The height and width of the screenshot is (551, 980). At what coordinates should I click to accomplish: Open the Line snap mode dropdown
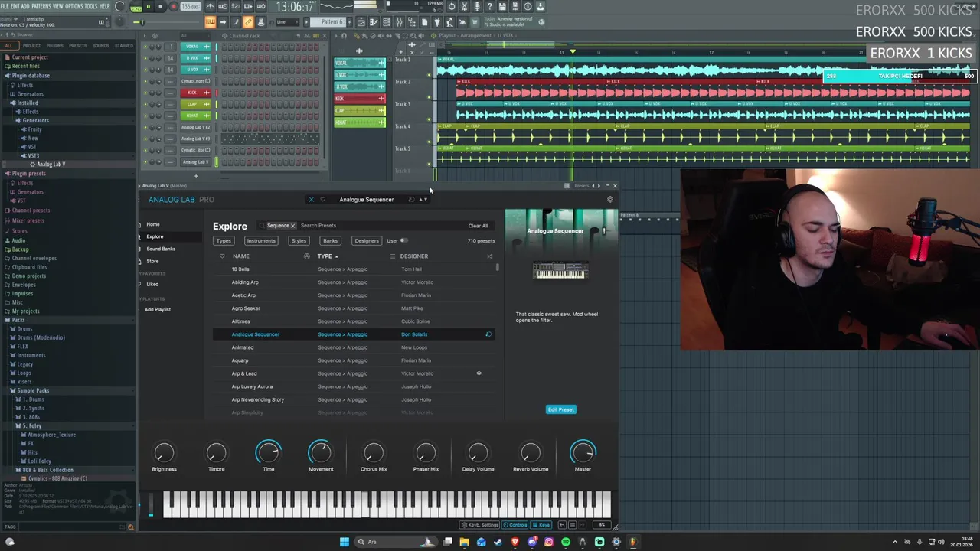287,22
